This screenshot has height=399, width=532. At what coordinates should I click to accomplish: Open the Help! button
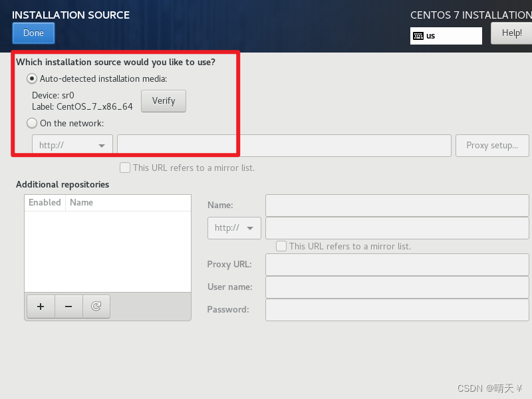511,33
